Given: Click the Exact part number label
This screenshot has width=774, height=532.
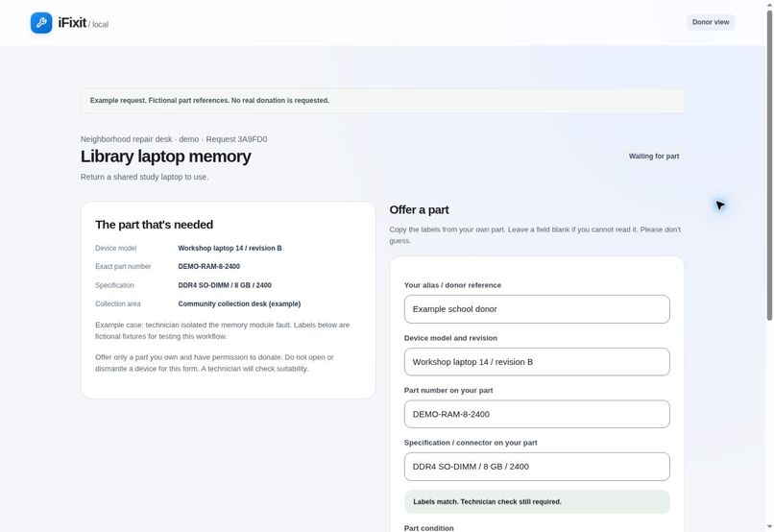Looking at the screenshot, I should point(123,267).
